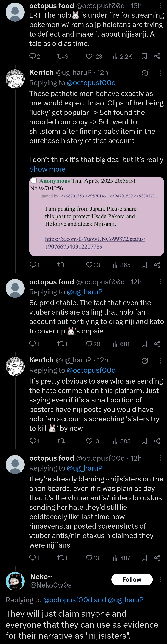Click Grok icon on Ken1ch's first reply
The height and width of the screenshot is (644, 167).
point(145,73)
